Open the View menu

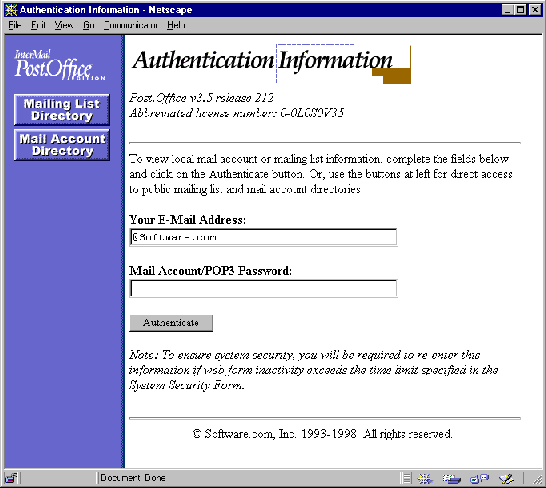[x=64, y=25]
